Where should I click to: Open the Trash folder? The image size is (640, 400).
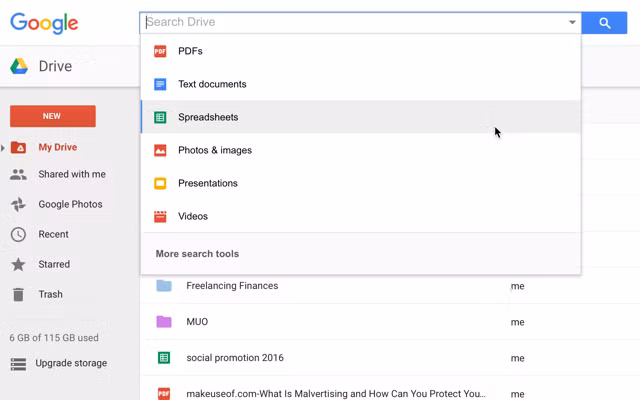pos(50,294)
